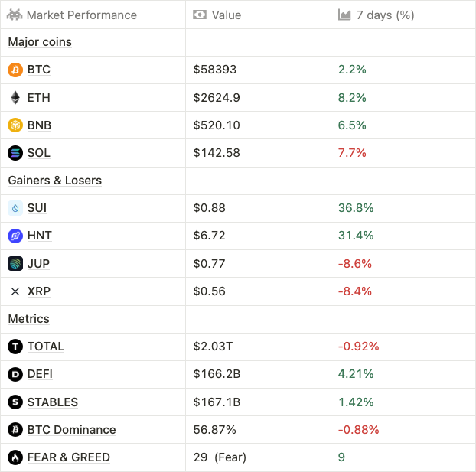This screenshot has height=472, width=476.
Task: Select the Major coins section heading
Action: coord(40,42)
